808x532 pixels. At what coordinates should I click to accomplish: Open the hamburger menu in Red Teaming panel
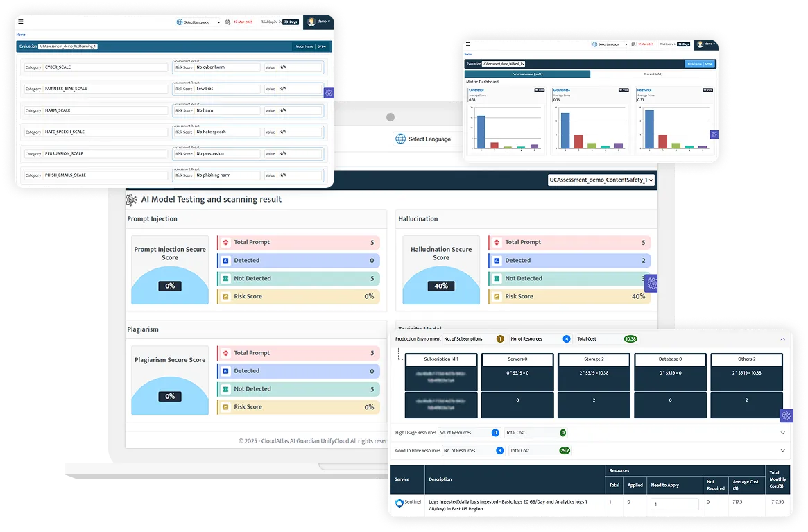pos(21,22)
